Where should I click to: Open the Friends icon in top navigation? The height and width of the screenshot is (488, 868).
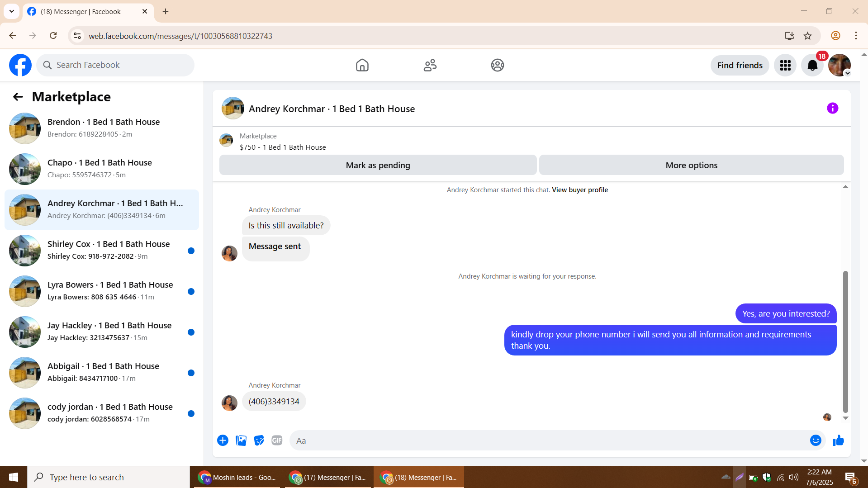click(x=430, y=65)
